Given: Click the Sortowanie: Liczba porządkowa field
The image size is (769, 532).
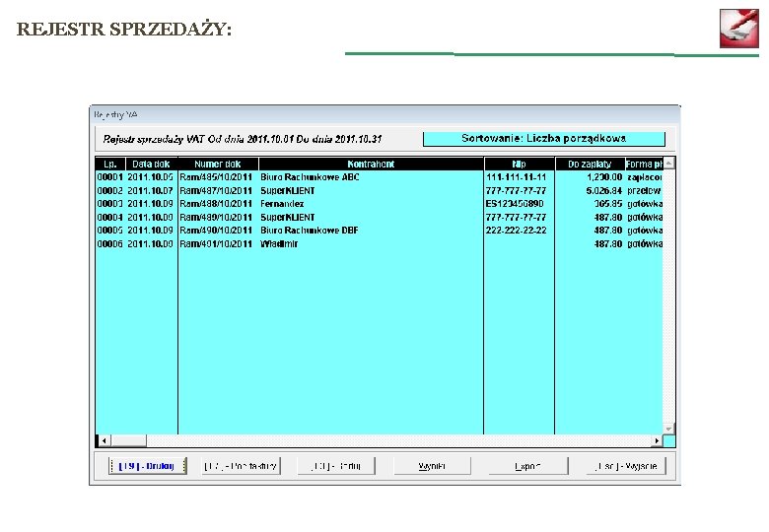Looking at the screenshot, I should tap(544, 139).
